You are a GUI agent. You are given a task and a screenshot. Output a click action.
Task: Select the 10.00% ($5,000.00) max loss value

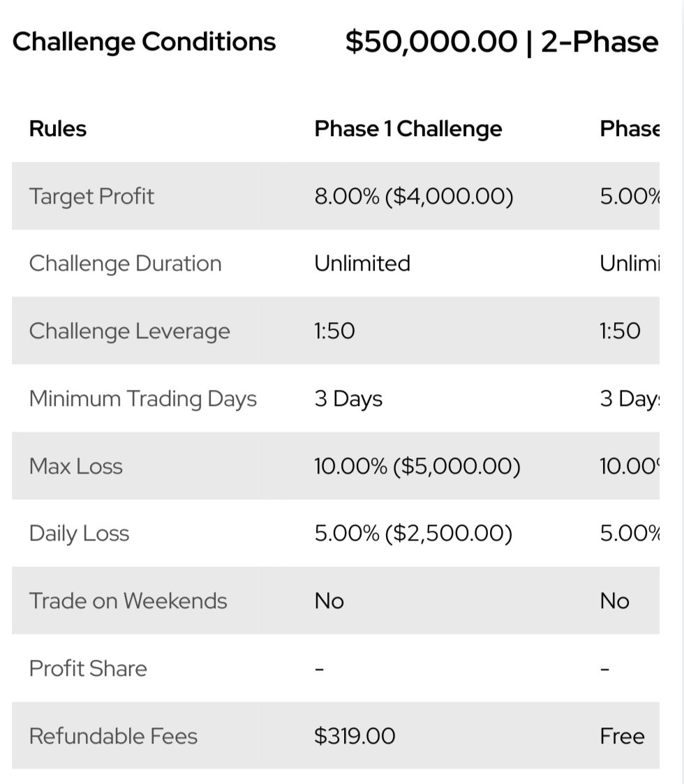pos(417,466)
